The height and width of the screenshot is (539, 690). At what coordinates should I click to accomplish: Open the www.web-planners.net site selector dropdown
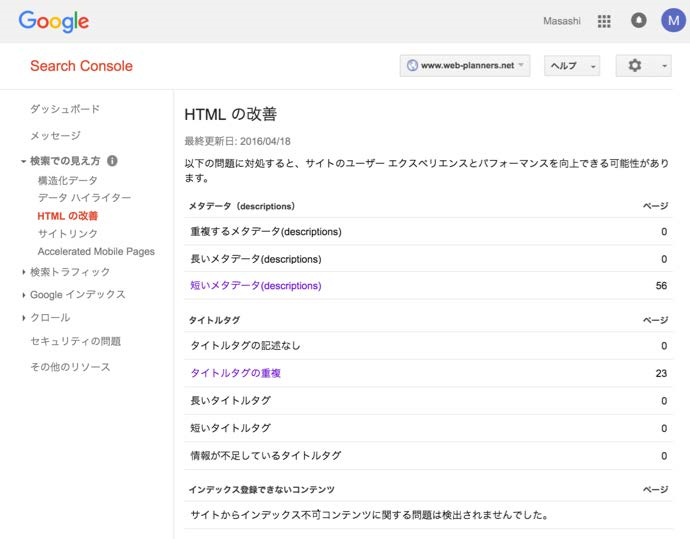coord(463,66)
